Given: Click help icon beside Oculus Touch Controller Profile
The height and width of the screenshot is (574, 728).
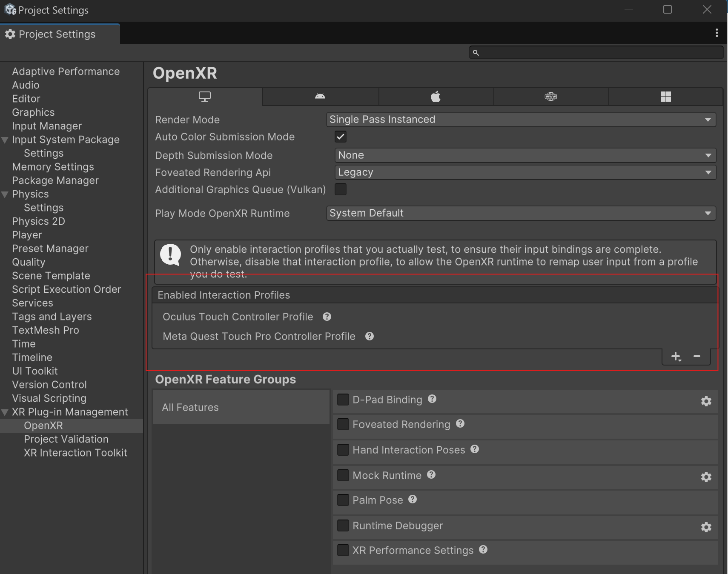Looking at the screenshot, I should (327, 317).
